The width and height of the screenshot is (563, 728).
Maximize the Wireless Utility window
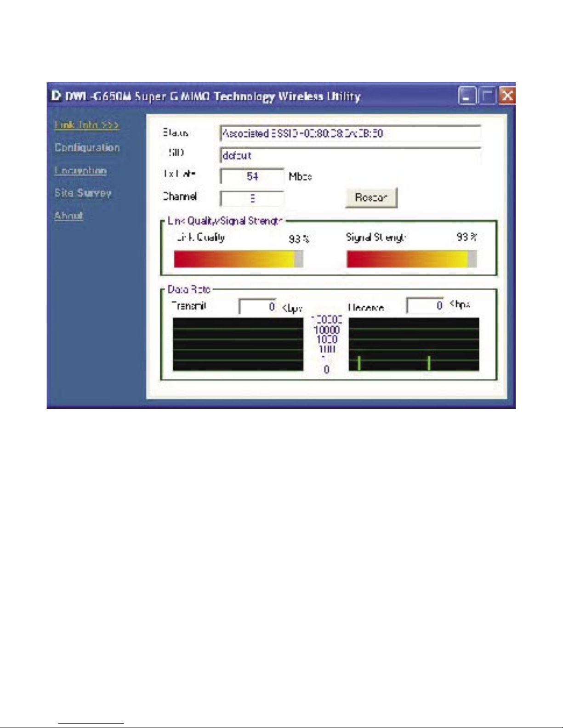[487, 96]
